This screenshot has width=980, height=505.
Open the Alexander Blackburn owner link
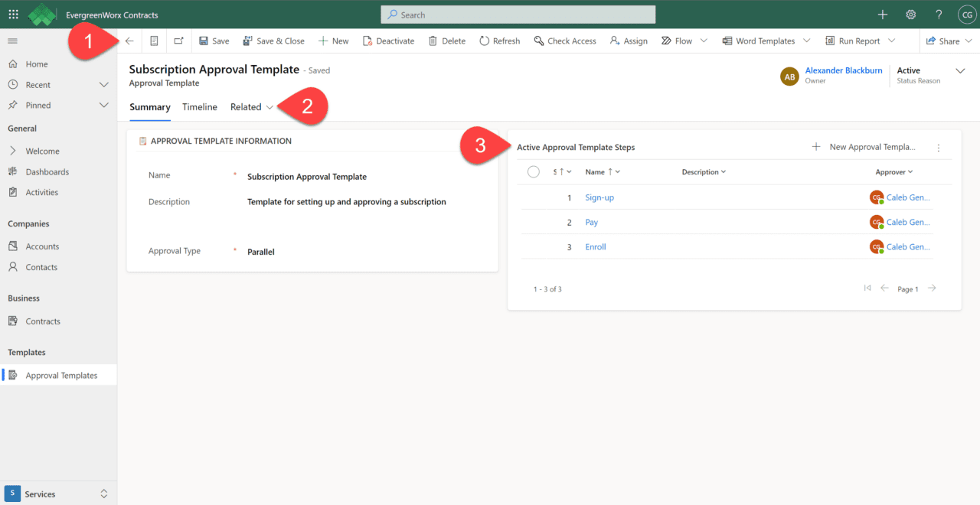point(843,70)
